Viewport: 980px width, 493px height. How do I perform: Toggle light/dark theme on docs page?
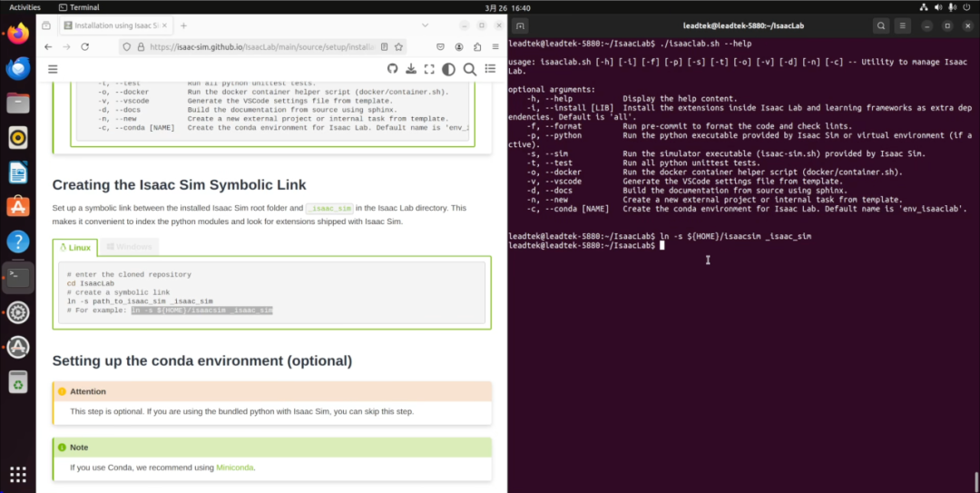(449, 69)
